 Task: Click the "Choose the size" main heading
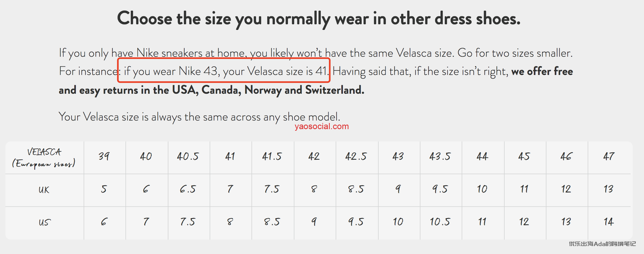[318, 19]
